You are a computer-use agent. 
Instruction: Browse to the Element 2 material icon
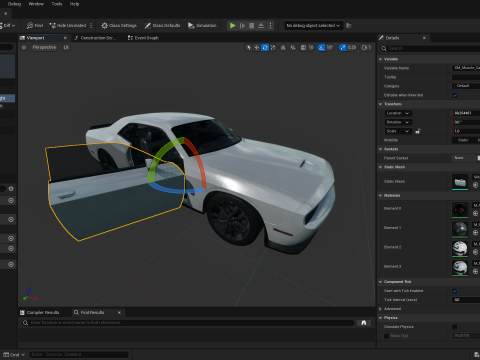point(476,252)
